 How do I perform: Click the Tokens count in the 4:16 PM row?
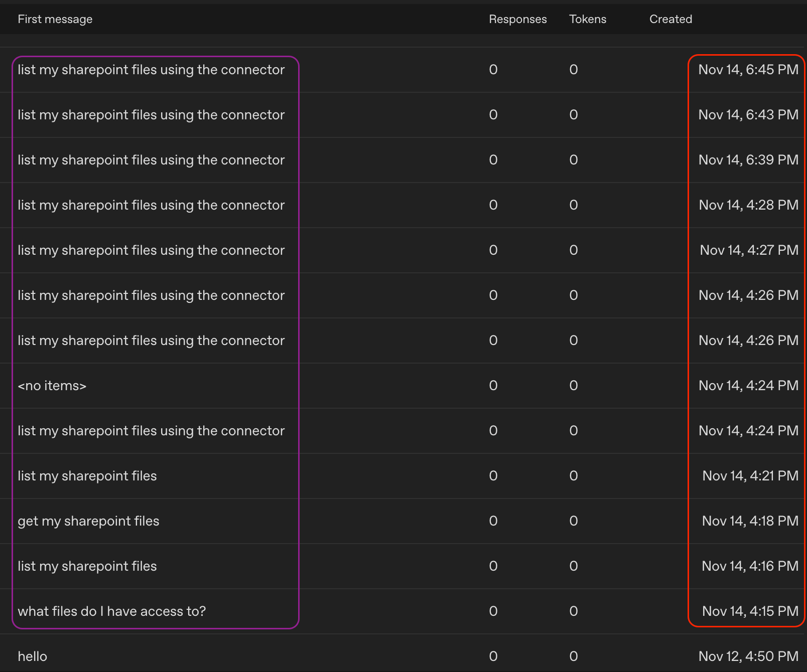[x=574, y=566]
